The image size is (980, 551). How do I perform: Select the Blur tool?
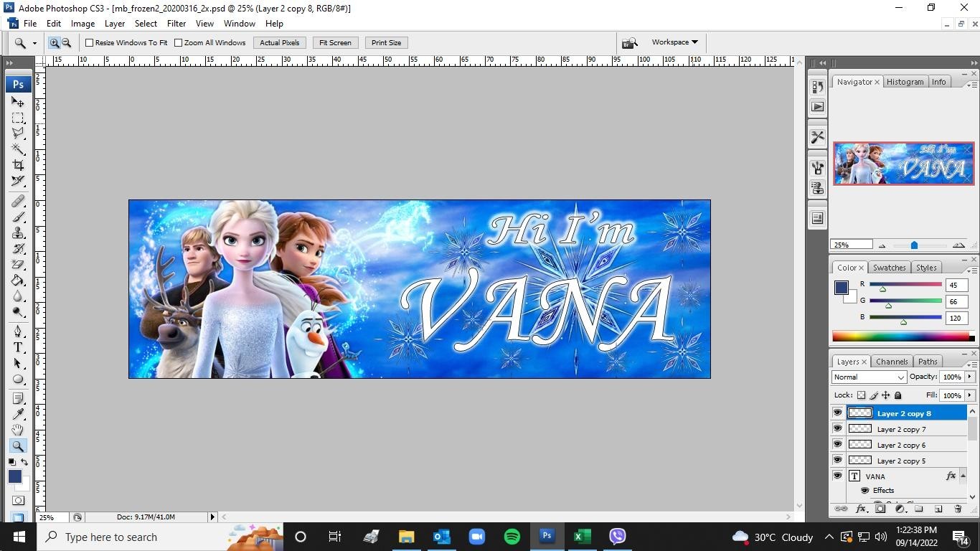click(x=18, y=296)
